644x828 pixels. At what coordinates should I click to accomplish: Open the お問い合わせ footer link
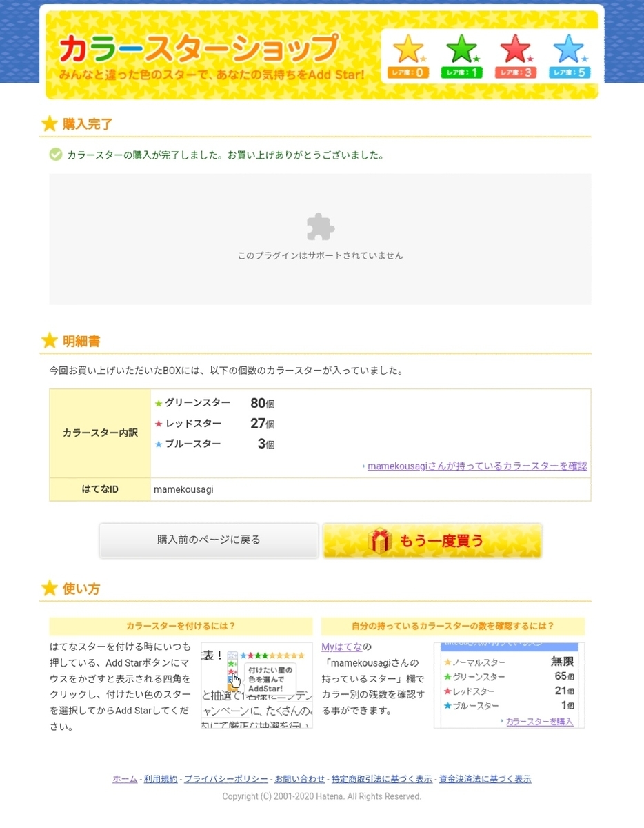coord(300,778)
